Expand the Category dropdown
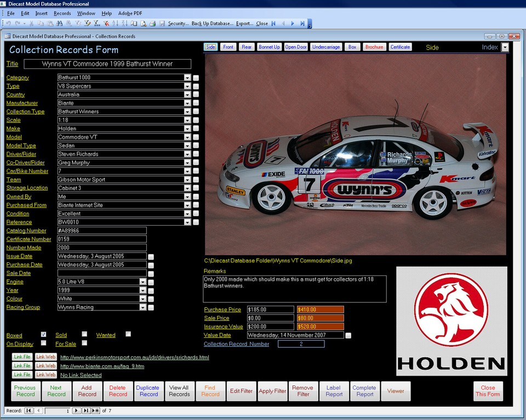Screen dimensions: 526x420 pyautogui.click(x=187, y=77)
